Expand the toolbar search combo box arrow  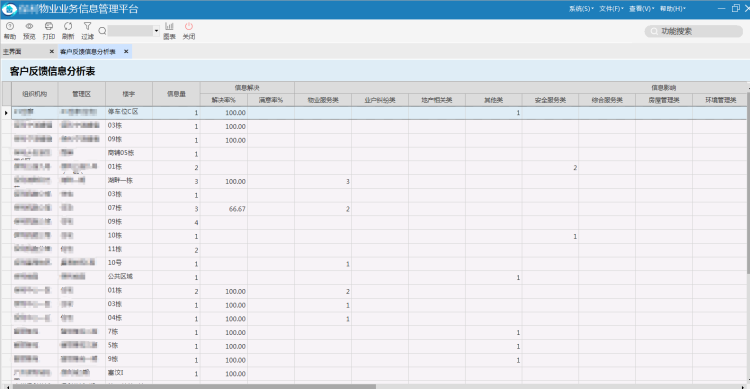(156, 31)
